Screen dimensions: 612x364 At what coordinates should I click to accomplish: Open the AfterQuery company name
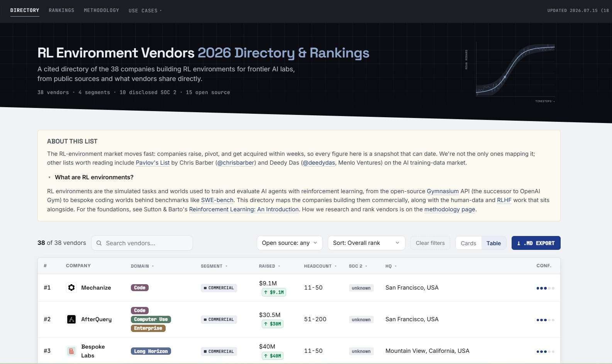[97, 319]
